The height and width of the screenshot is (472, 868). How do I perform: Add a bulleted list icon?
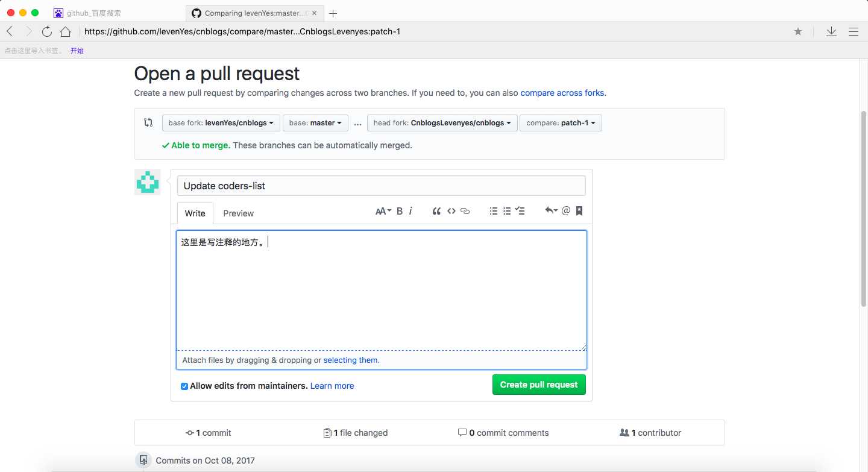coord(494,211)
